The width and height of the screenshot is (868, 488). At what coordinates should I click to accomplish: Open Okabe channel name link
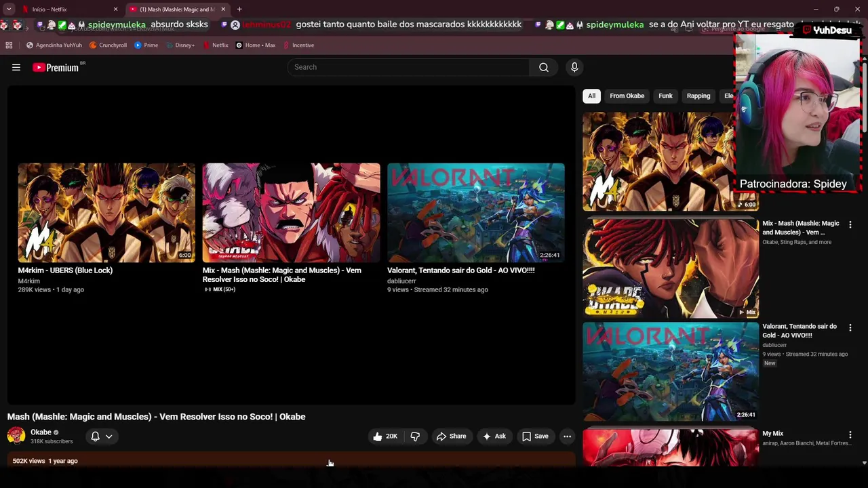click(41, 432)
